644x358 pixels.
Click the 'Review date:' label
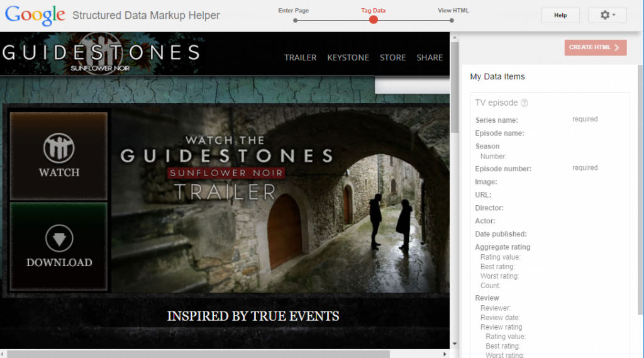[500, 317]
